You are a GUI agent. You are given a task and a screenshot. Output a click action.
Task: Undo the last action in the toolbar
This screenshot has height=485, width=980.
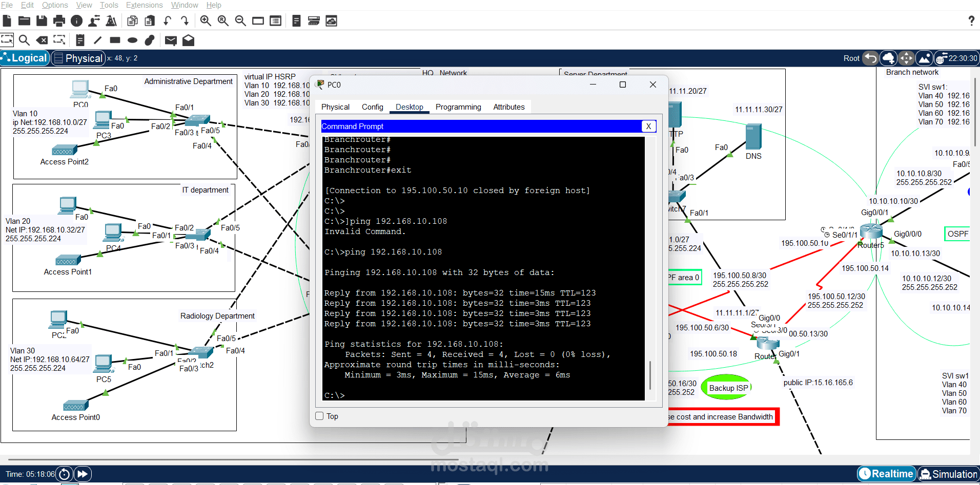167,21
